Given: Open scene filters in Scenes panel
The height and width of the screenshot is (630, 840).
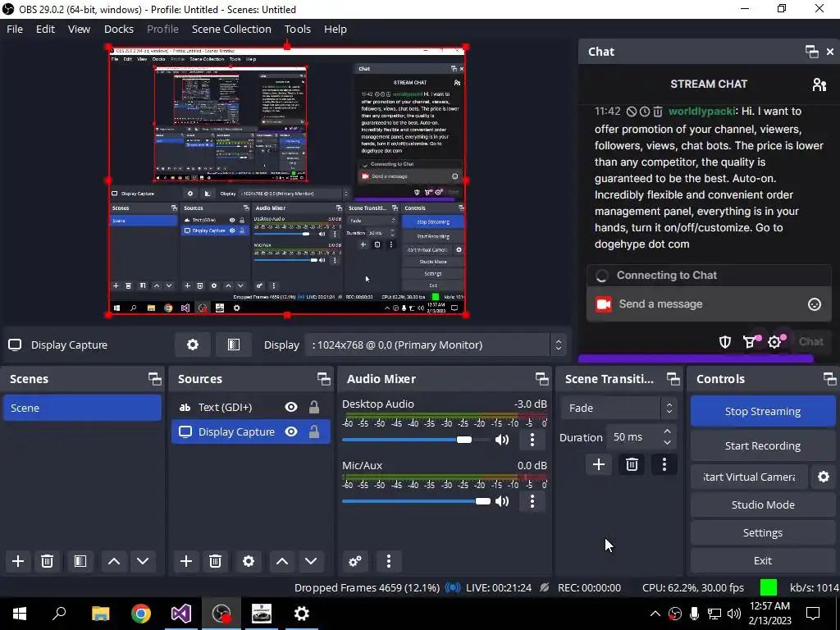Looking at the screenshot, I should coord(80,561).
